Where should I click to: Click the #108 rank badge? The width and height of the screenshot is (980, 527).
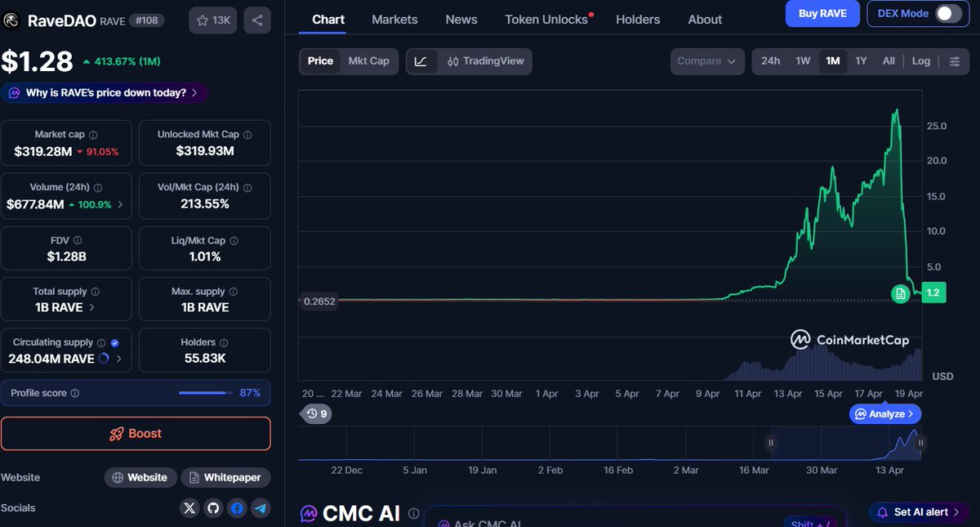pos(147,20)
